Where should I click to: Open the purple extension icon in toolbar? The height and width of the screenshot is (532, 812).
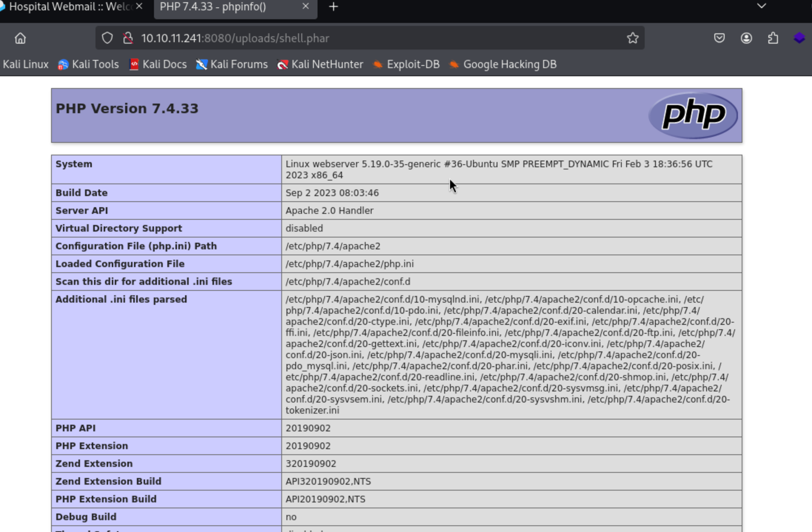tap(799, 38)
